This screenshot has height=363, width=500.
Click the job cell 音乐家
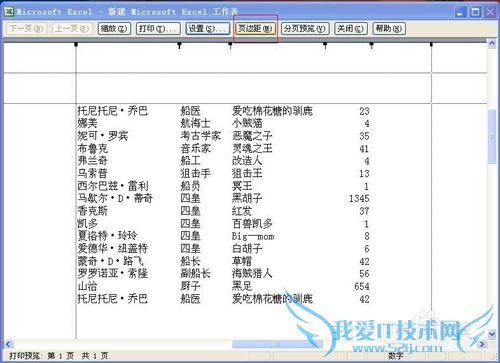click(195, 148)
